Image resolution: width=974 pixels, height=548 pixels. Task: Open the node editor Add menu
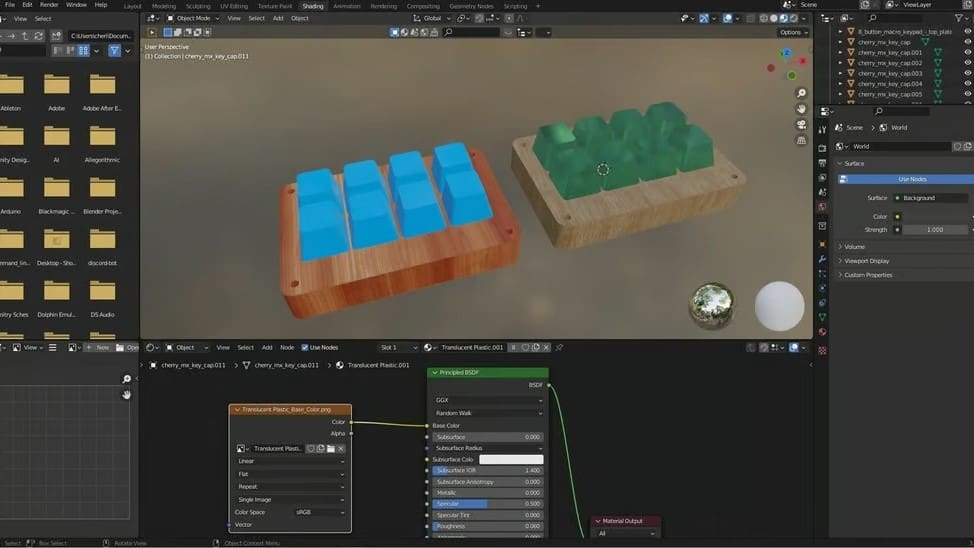[267, 348]
